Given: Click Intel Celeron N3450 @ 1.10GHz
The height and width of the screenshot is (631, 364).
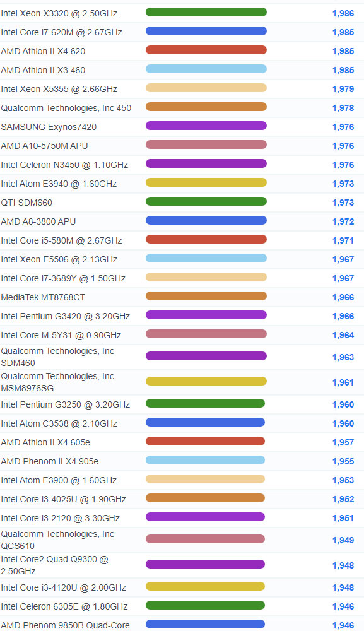Looking at the screenshot, I should pos(64,165).
